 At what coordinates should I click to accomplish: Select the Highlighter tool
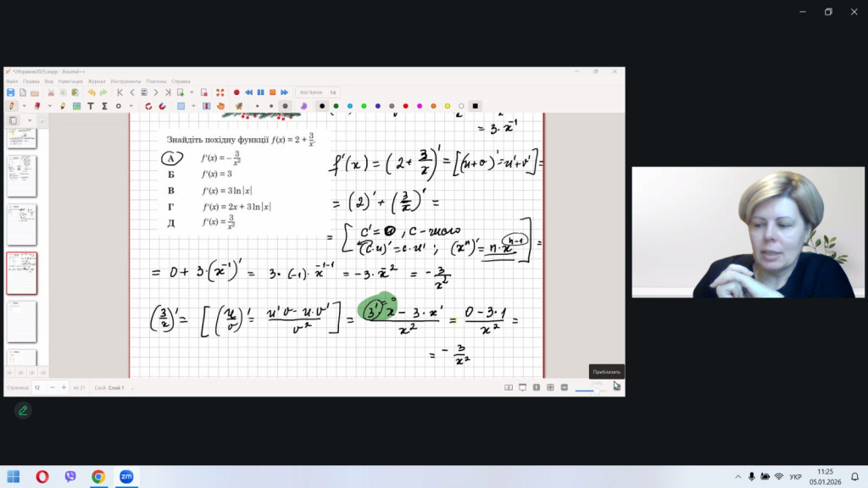click(x=64, y=106)
